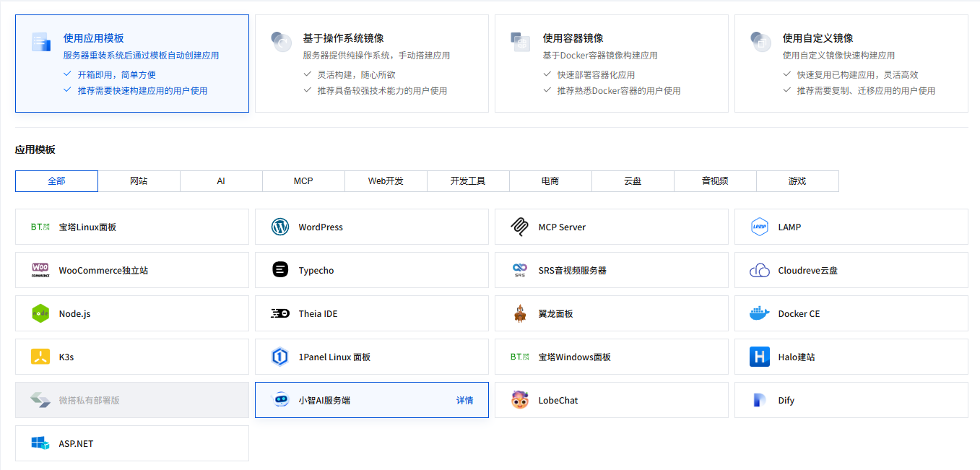Click text 推荐需要复制、迁移应用的用户使用

coord(866,90)
